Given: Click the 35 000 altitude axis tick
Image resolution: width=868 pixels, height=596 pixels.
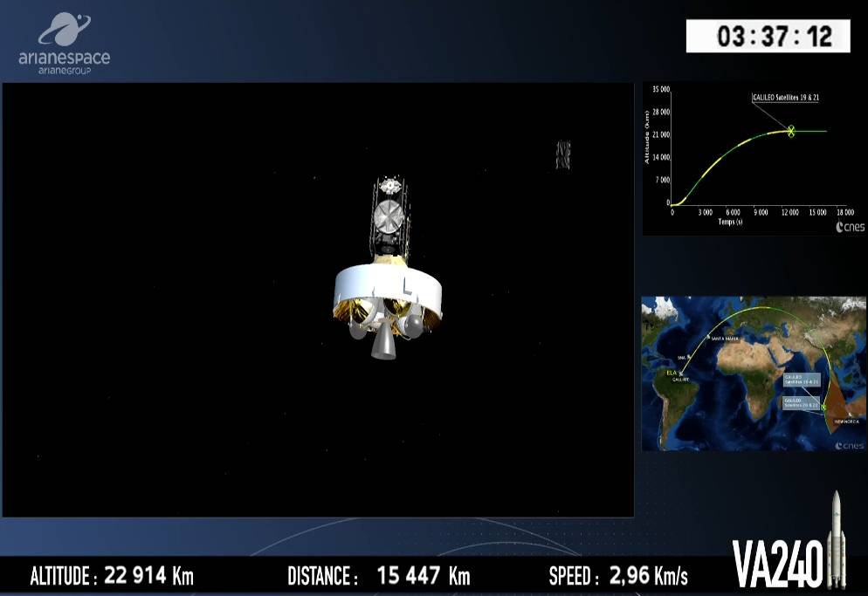Looking at the screenshot, I should coord(661,89).
